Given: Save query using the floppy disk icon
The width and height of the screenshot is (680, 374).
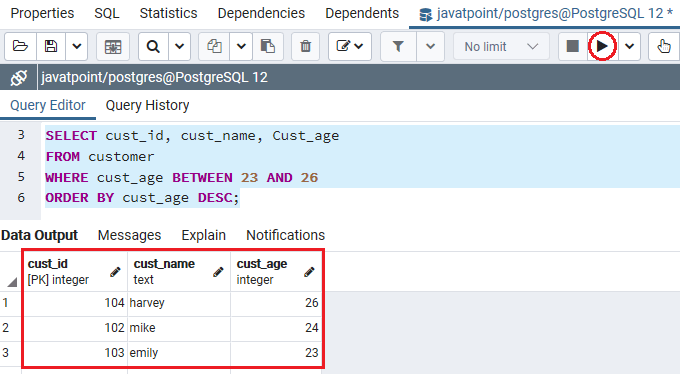Looking at the screenshot, I should click(51, 46).
